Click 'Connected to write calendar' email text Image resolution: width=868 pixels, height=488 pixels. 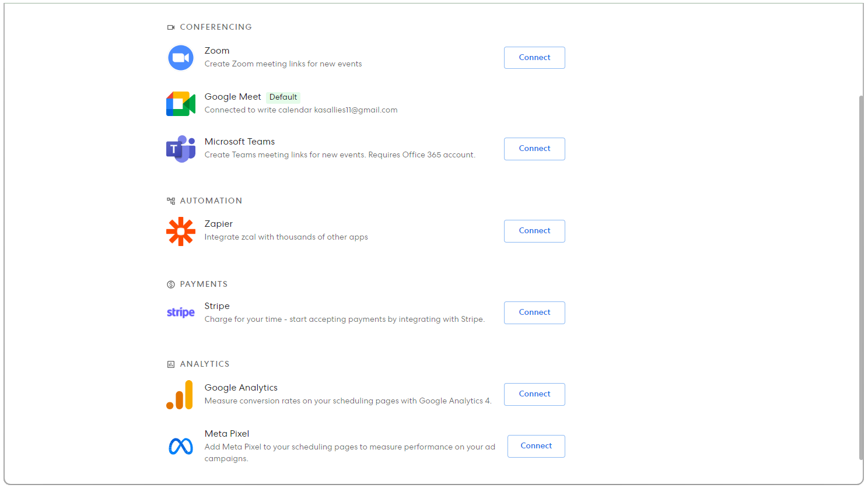coord(301,110)
